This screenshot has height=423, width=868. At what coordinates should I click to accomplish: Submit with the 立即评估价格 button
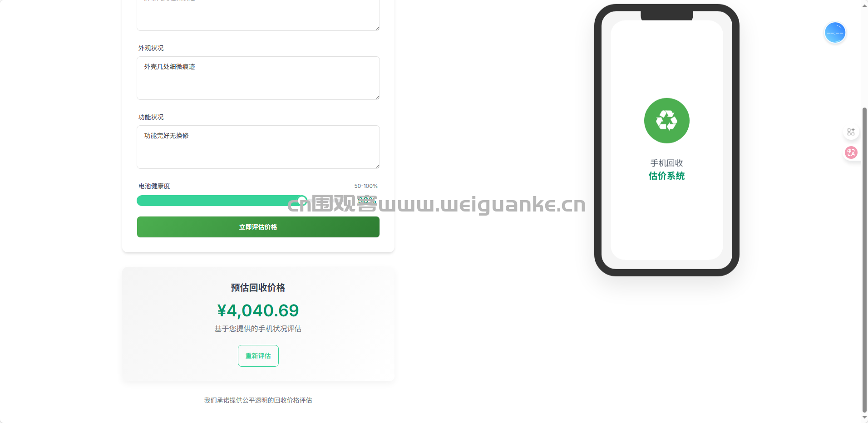point(258,227)
